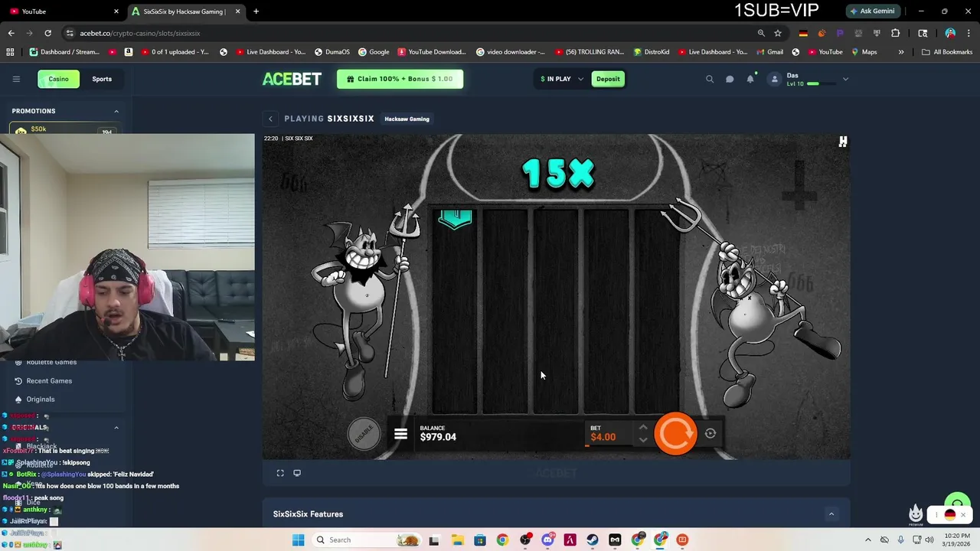Open Roulette Games in sidebar
The width and height of the screenshot is (980, 551).
pyautogui.click(x=51, y=363)
